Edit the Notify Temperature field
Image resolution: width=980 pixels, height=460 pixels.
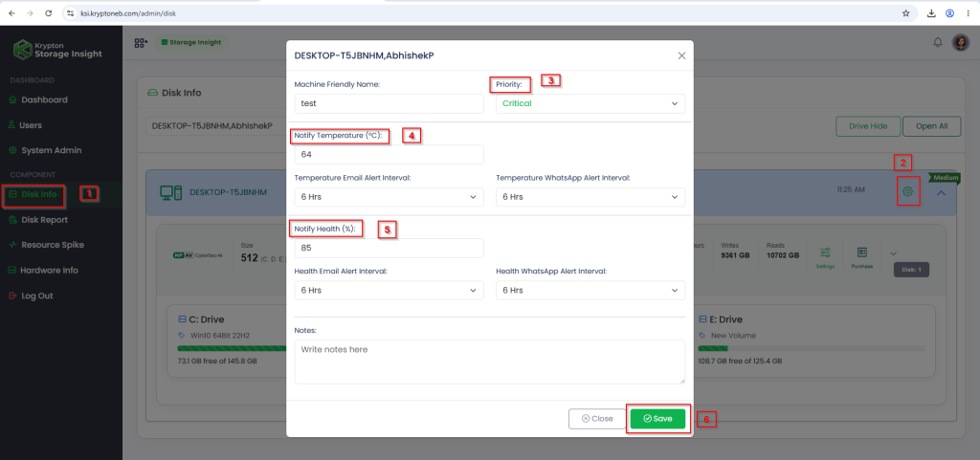pyautogui.click(x=389, y=154)
